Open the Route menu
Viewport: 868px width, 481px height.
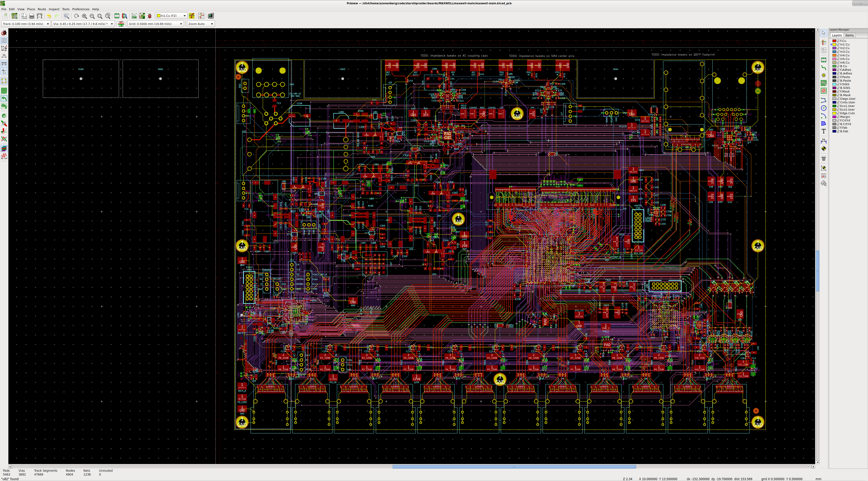click(42, 9)
